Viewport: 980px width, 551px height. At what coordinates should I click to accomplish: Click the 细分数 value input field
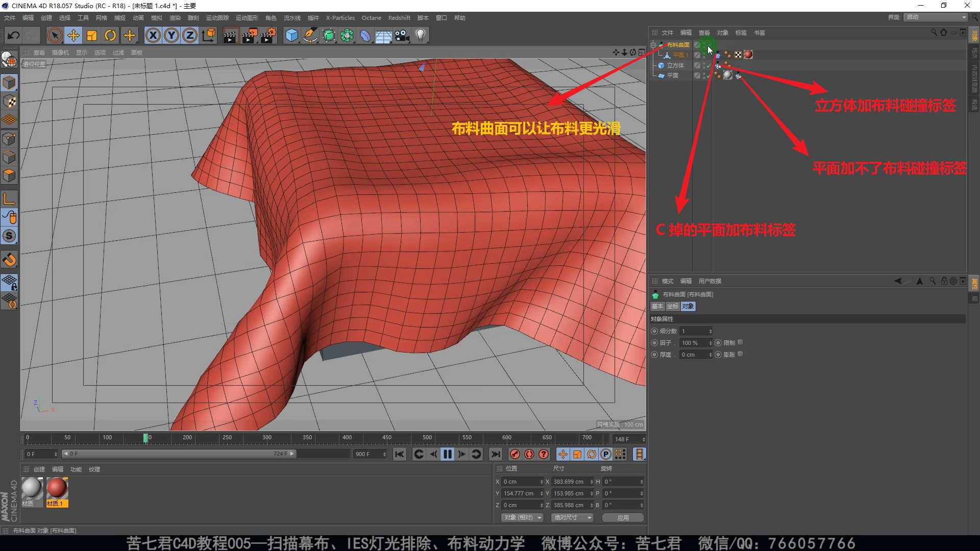pyautogui.click(x=693, y=331)
